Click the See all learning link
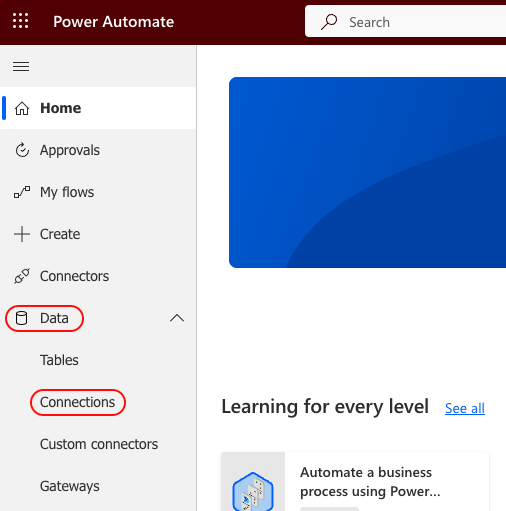 465,408
